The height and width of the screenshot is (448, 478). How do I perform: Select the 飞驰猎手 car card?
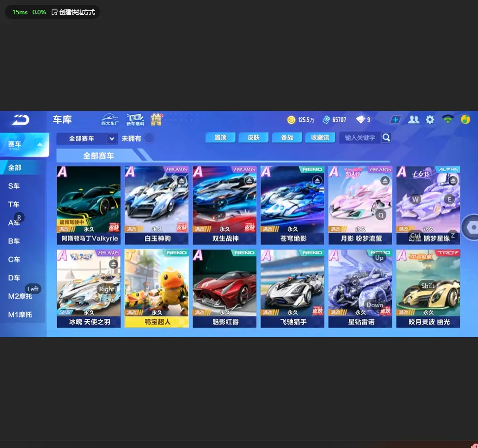tap(293, 289)
